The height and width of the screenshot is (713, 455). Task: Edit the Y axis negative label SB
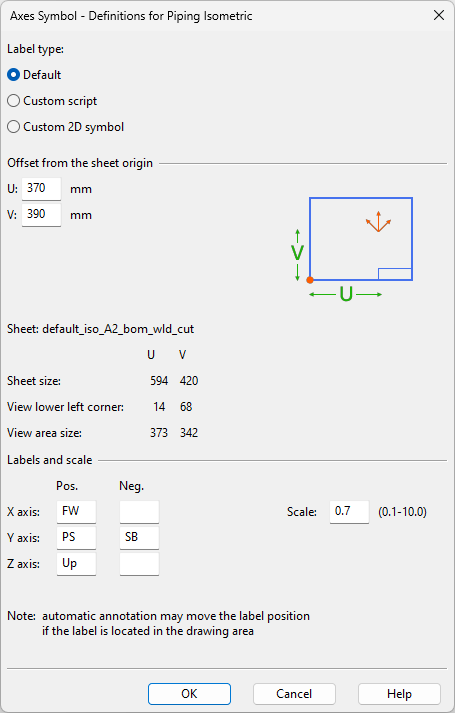(x=139, y=537)
